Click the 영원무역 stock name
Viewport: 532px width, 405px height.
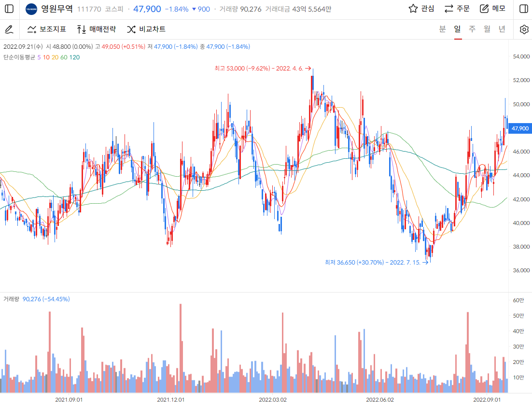[x=57, y=9]
